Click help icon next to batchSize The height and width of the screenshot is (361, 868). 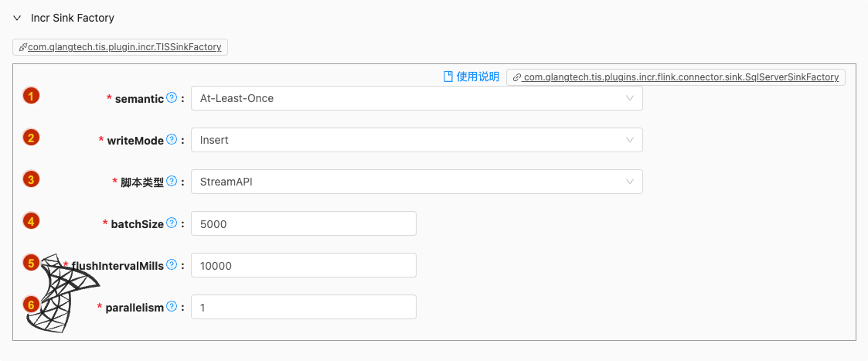click(x=172, y=223)
